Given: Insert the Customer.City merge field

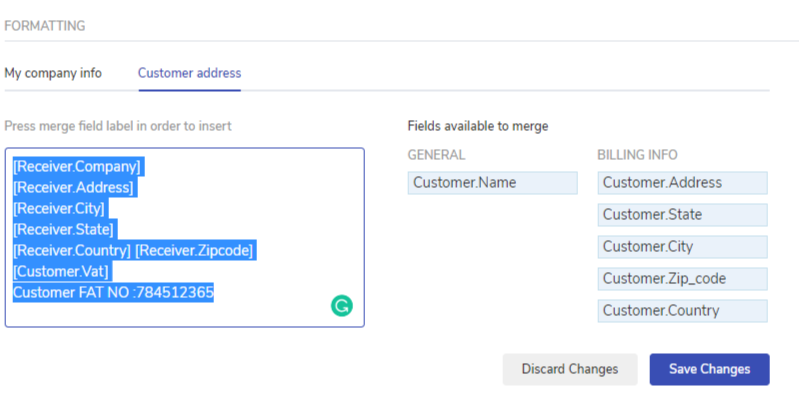Looking at the screenshot, I should pyautogui.click(x=681, y=247).
